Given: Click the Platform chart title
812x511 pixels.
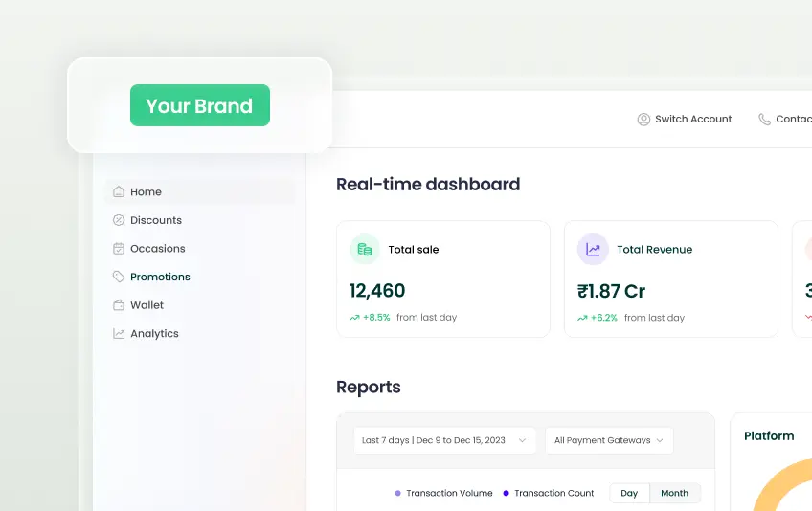Looking at the screenshot, I should click(769, 436).
